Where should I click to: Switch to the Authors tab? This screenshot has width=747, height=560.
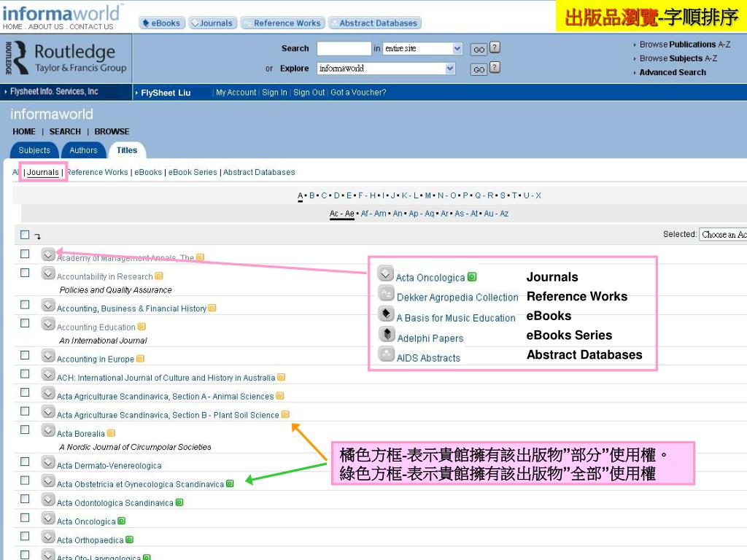(83, 150)
